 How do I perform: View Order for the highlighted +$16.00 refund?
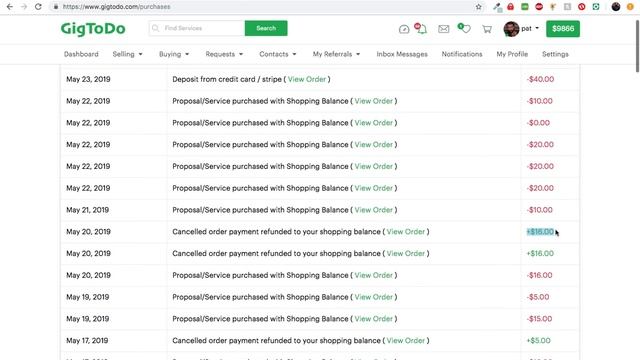pyautogui.click(x=406, y=232)
